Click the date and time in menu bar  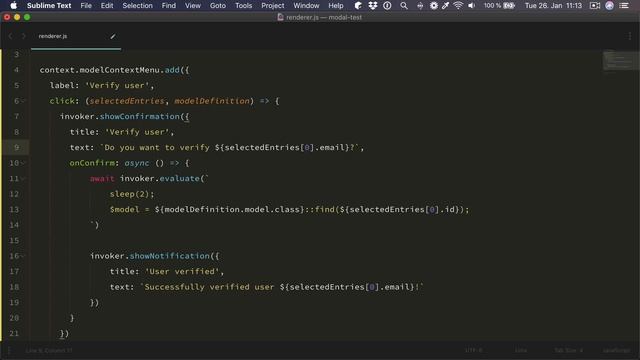553,6
